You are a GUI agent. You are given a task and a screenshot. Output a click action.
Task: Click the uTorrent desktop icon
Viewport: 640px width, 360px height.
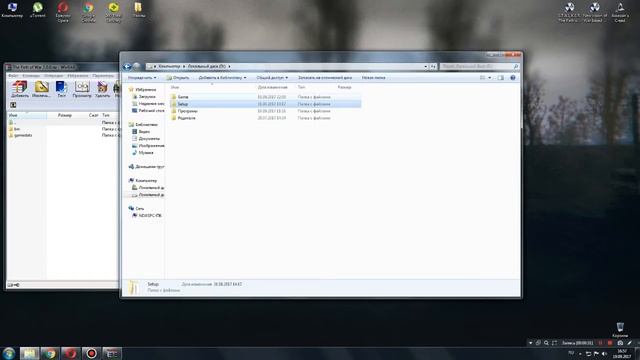click(x=38, y=10)
